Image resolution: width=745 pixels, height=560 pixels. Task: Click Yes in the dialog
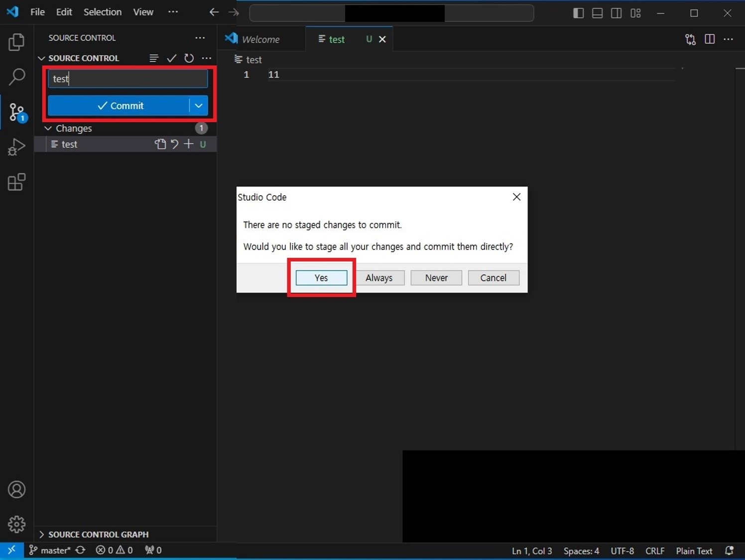coord(321,278)
